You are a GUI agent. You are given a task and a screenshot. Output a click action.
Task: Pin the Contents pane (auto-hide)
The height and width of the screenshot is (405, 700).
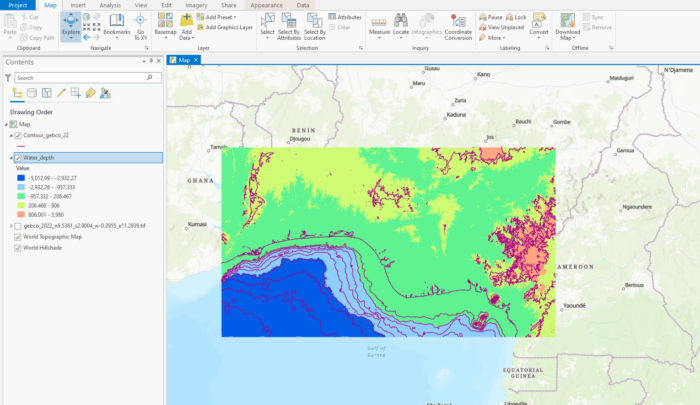(x=151, y=61)
